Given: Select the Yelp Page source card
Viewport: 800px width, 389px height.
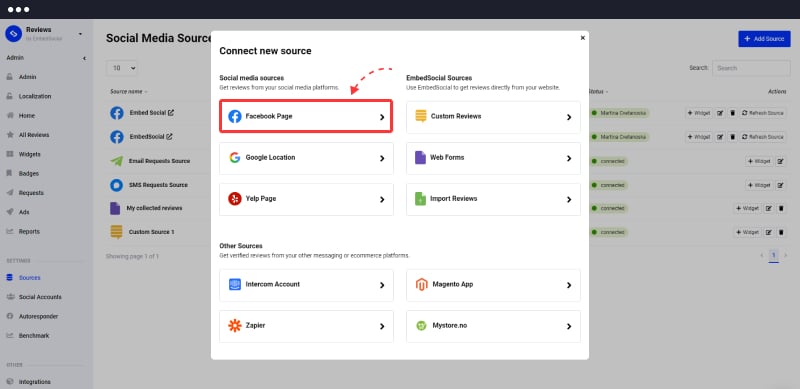Looking at the screenshot, I should (x=306, y=199).
